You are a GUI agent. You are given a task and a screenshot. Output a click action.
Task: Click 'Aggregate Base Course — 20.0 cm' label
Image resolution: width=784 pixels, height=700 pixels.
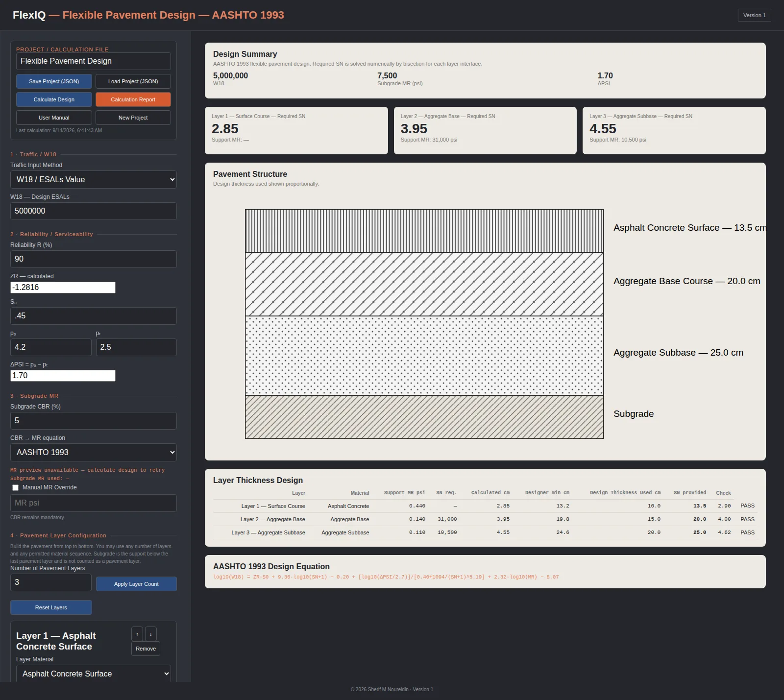(687, 281)
